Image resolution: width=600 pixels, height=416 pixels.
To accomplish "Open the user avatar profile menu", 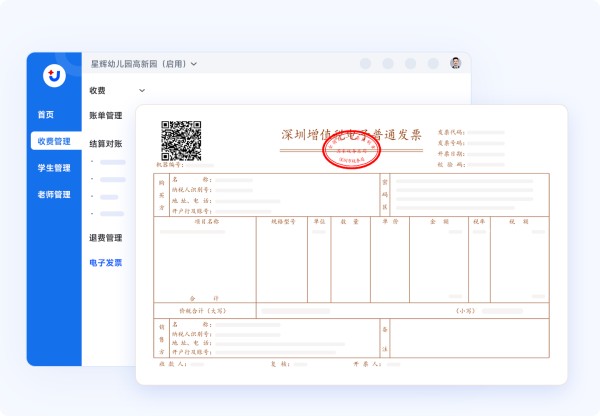I will [455, 63].
